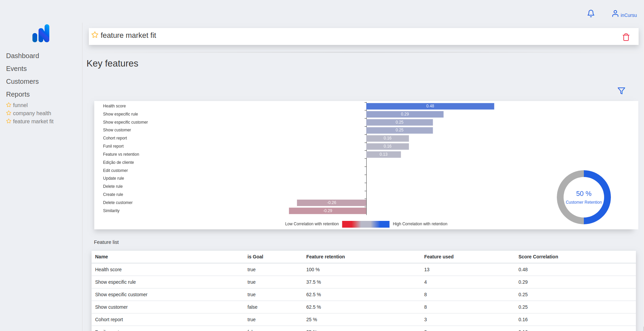Click the red trash delete icon
644x331 pixels.
(x=626, y=37)
